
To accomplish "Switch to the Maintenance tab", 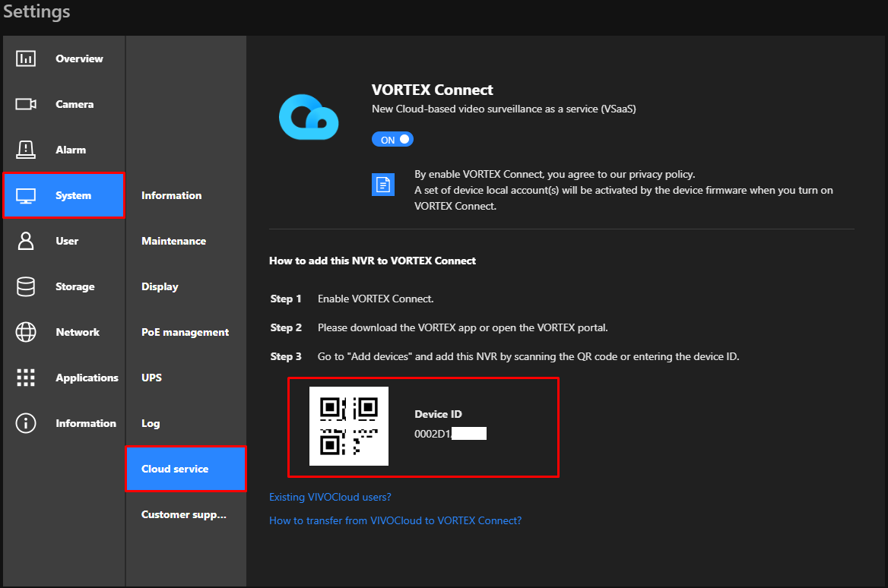I will [173, 241].
